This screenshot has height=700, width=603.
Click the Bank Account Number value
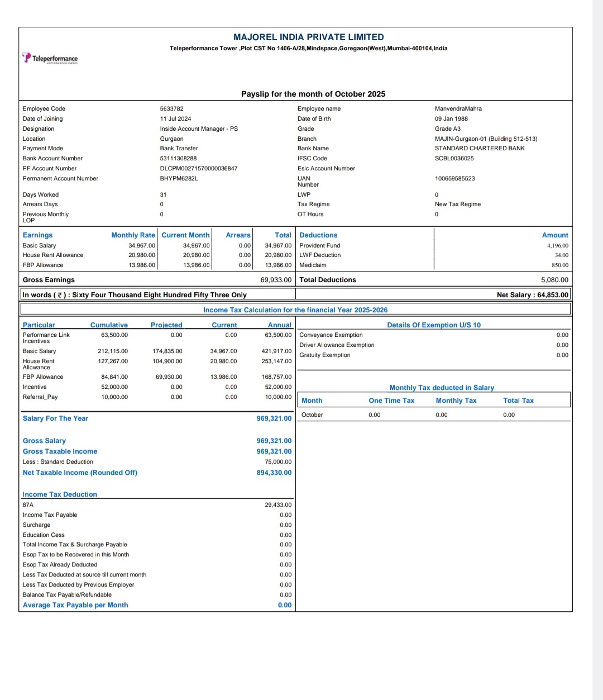click(178, 158)
